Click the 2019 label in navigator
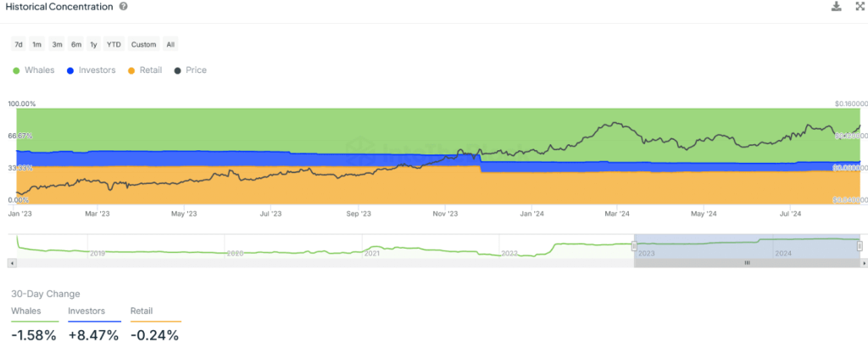This screenshot has height=353, width=868. [97, 254]
